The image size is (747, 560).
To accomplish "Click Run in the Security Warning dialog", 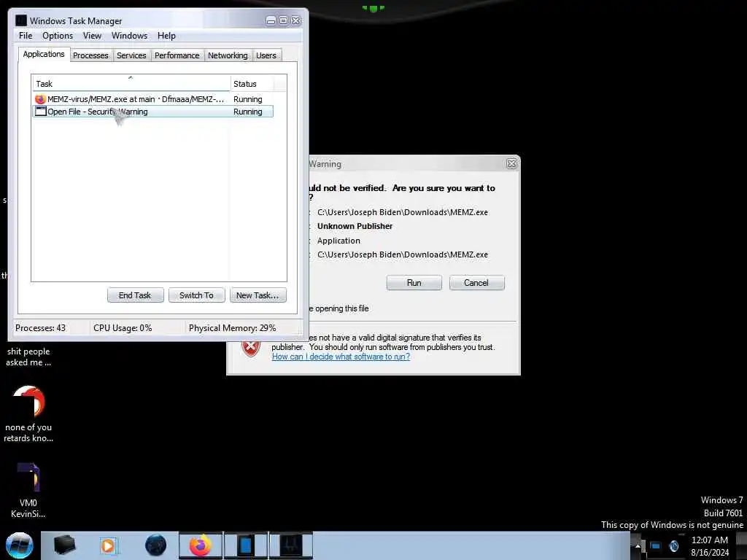I will tap(414, 283).
